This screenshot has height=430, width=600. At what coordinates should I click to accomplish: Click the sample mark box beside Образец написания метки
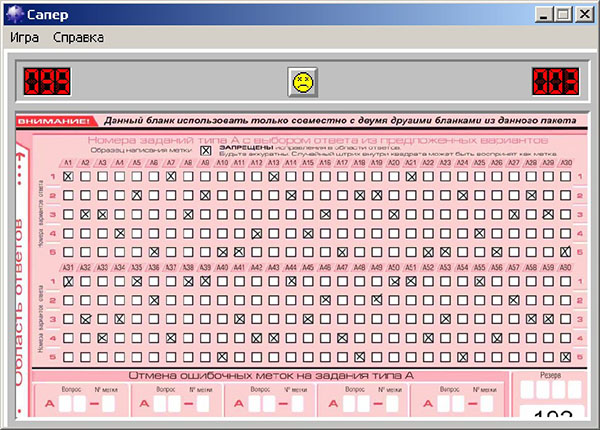[x=206, y=150]
